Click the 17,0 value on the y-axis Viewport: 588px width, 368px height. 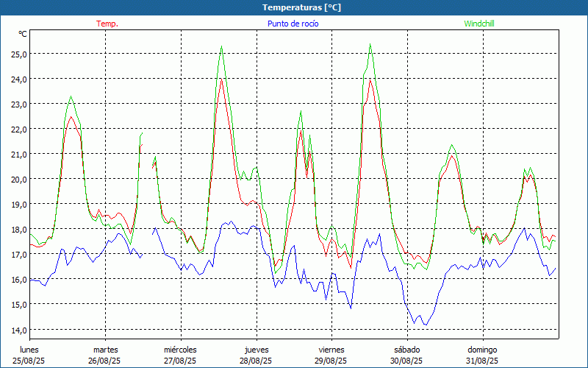pyautogui.click(x=18, y=255)
